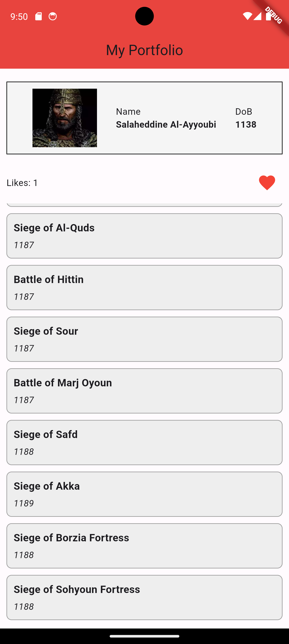Open the Battle of Marj Oyoun card
This screenshot has width=289, height=644.
pyautogui.click(x=144, y=391)
